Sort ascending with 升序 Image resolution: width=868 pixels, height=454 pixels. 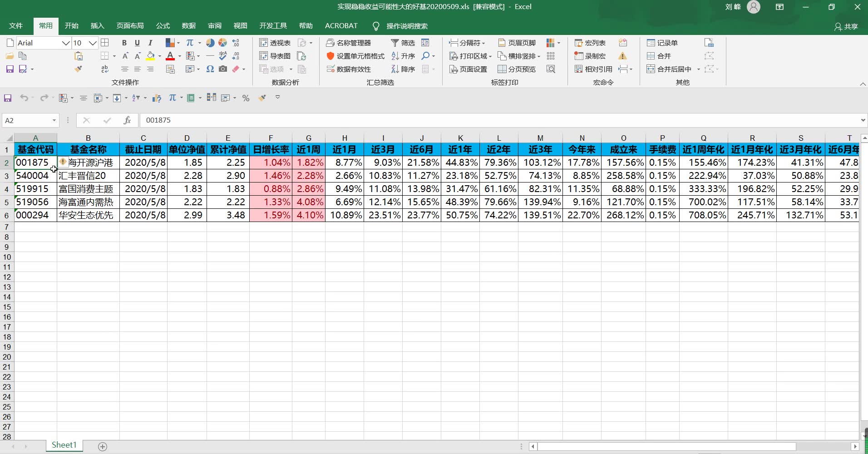coord(403,56)
